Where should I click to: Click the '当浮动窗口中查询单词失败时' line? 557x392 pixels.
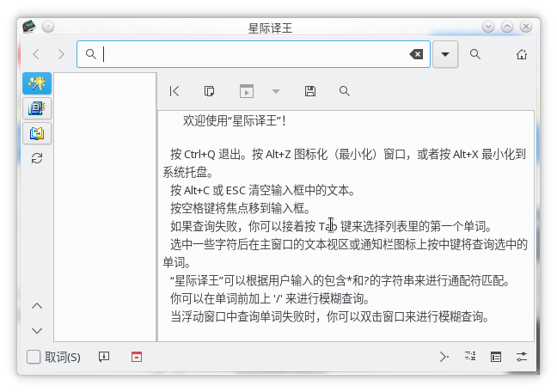click(330, 316)
